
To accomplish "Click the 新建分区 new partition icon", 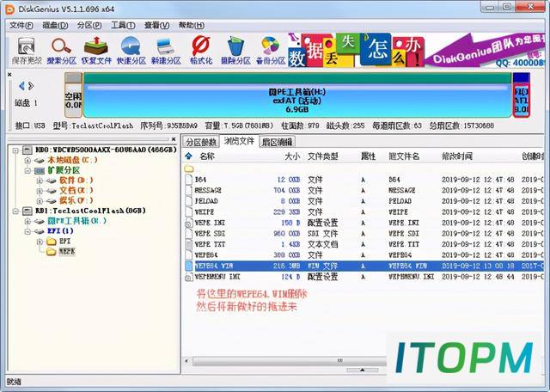I will [x=166, y=51].
